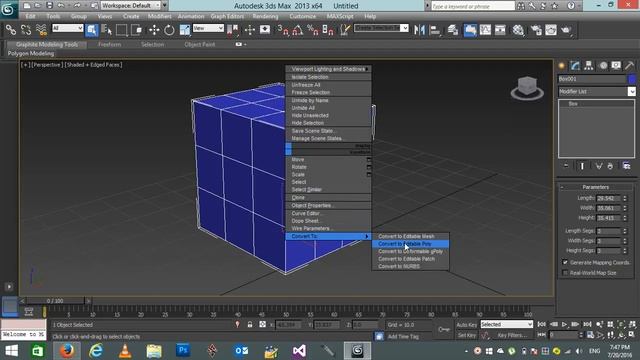
Task: Choose Convert to Editable Poly
Action: tap(410, 244)
